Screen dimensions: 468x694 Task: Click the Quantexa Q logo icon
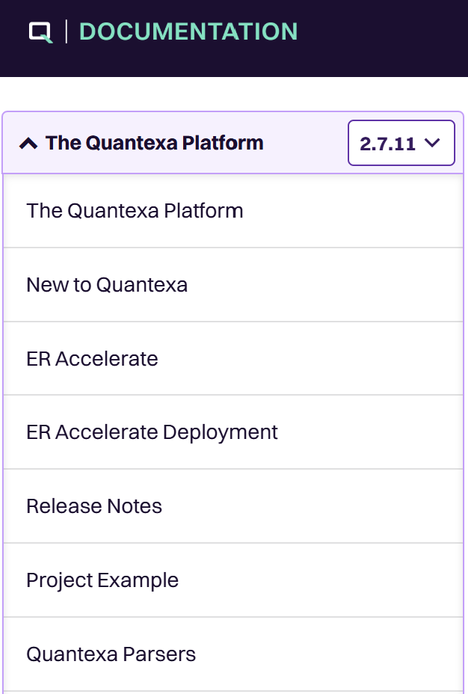(x=40, y=32)
